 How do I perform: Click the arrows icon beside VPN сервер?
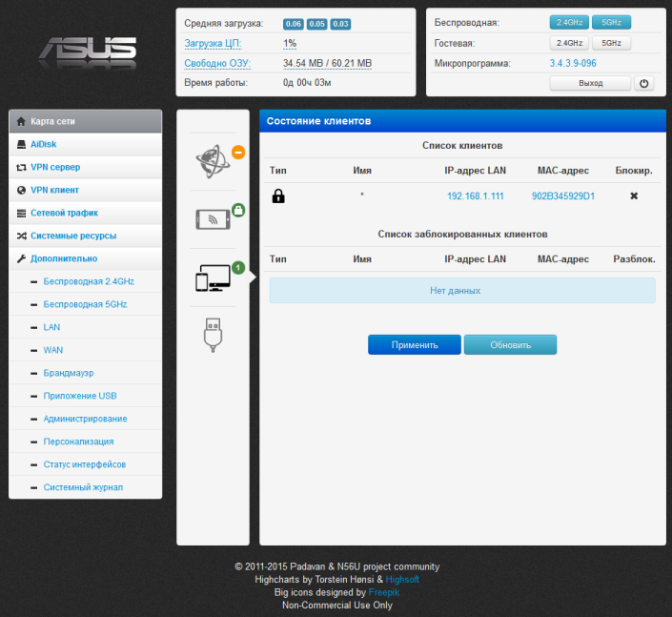coord(21,167)
